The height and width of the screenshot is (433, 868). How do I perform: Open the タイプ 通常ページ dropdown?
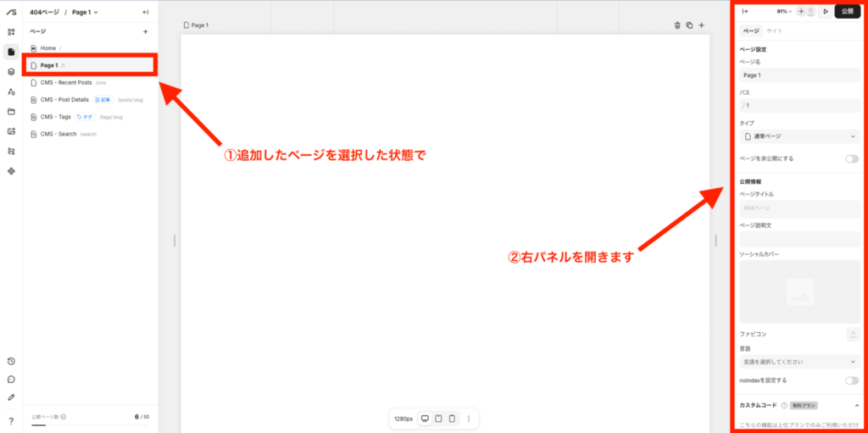799,136
